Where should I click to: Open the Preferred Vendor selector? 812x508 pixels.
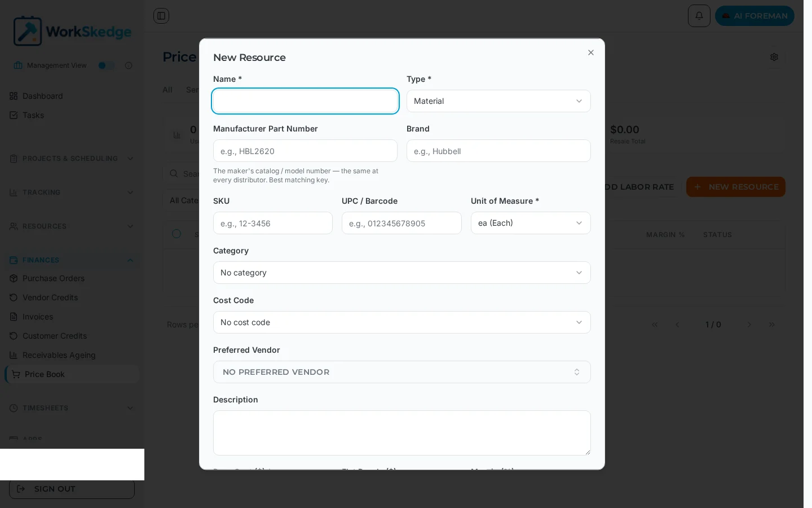[x=402, y=372]
